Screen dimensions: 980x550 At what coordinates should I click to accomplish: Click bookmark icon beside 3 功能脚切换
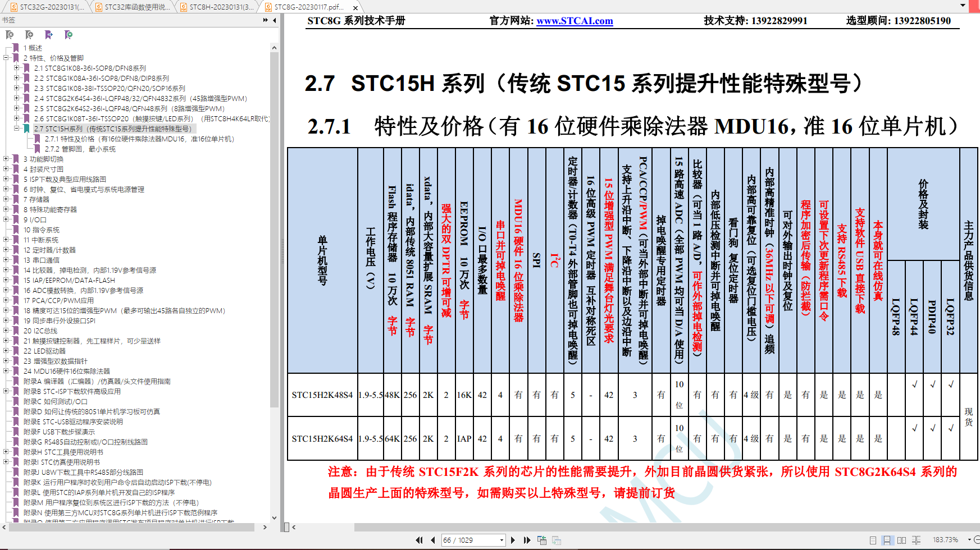coord(16,159)
